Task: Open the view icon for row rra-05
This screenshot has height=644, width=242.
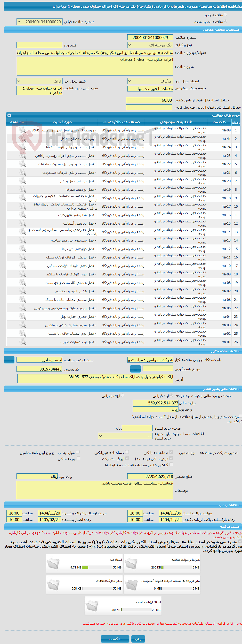Action: (x=22, y=308)
